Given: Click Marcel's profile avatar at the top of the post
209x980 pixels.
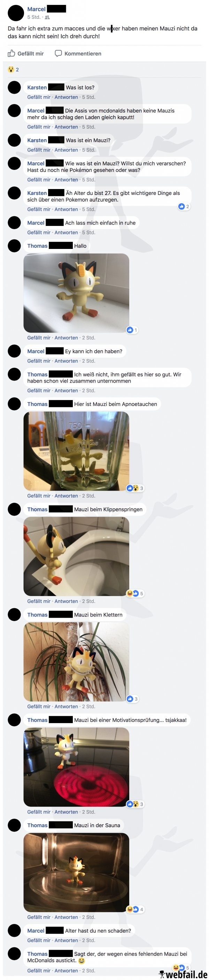Looking at the screenshot, I should [16, 13].
